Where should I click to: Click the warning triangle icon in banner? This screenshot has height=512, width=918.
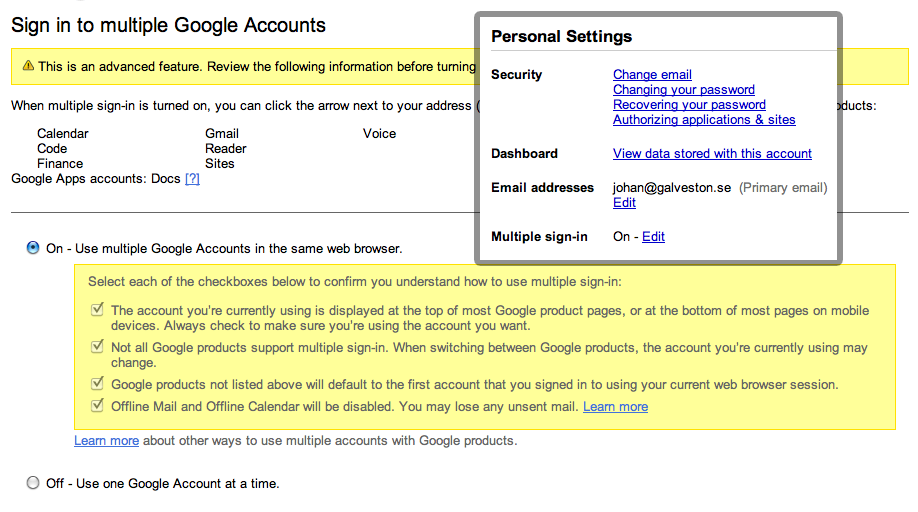(x=28, y=66)
